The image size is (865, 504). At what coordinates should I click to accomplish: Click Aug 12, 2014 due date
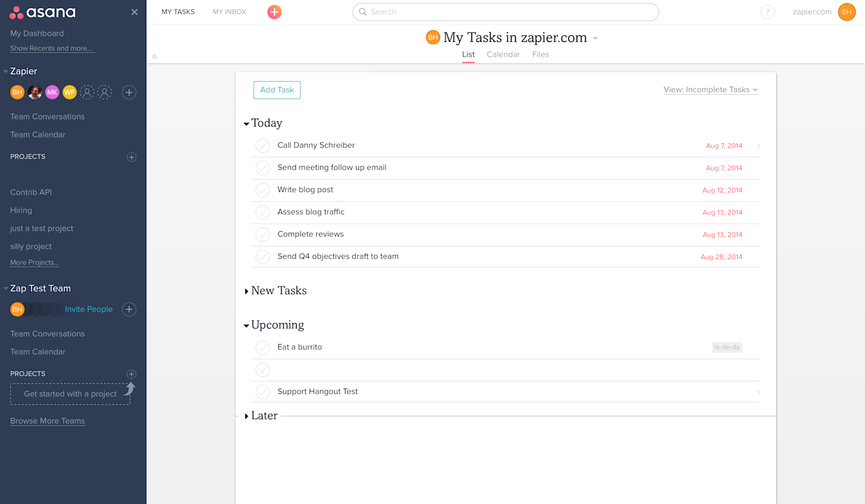pos(722,190)
